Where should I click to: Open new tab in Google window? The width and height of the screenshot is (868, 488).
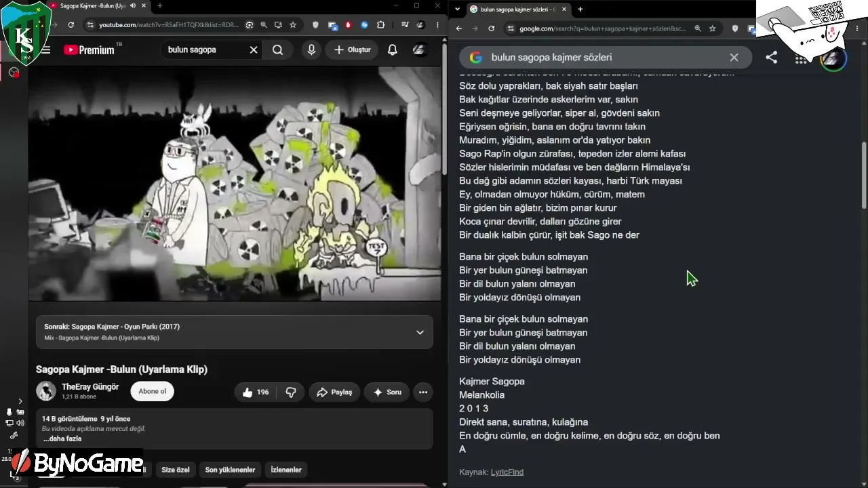[580, 9]
